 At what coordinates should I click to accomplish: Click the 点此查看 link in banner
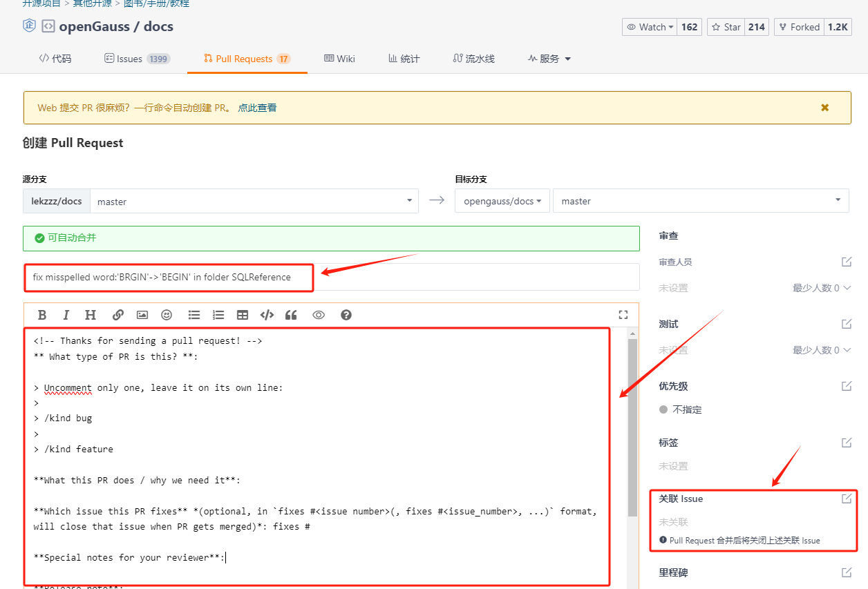(257, 108)
